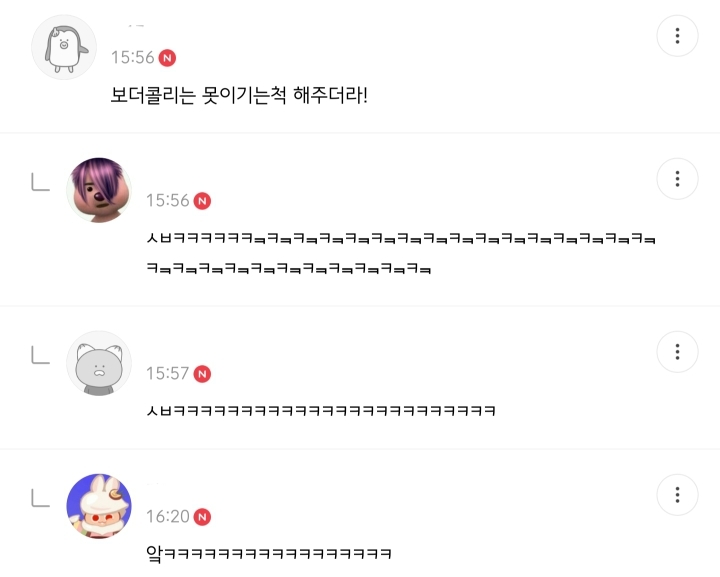720x577 pixels.
Task: Click the N badge on the purple-haired user's reply
Action: click(202, 201)
